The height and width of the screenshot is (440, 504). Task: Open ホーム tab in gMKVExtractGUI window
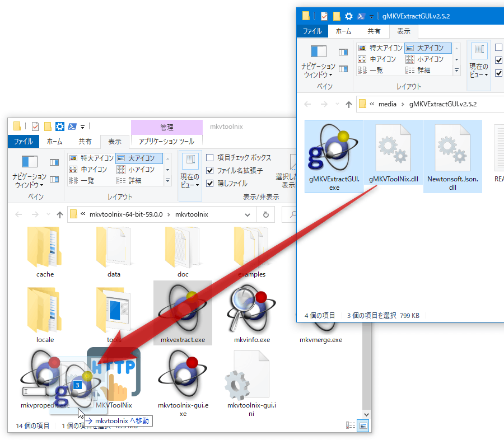point(344,31)
